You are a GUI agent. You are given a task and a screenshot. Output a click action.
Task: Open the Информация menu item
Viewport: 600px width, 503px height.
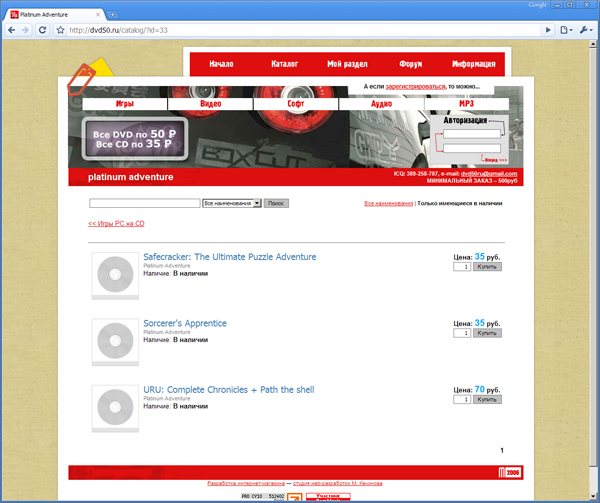point(473,64)
